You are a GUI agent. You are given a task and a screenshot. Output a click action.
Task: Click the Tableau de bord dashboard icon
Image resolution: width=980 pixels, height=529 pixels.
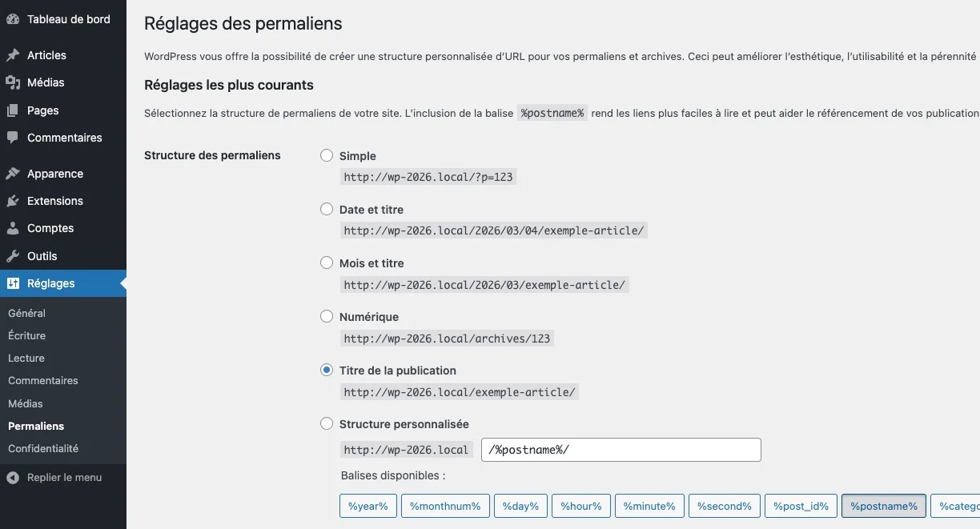pos(13,19)
